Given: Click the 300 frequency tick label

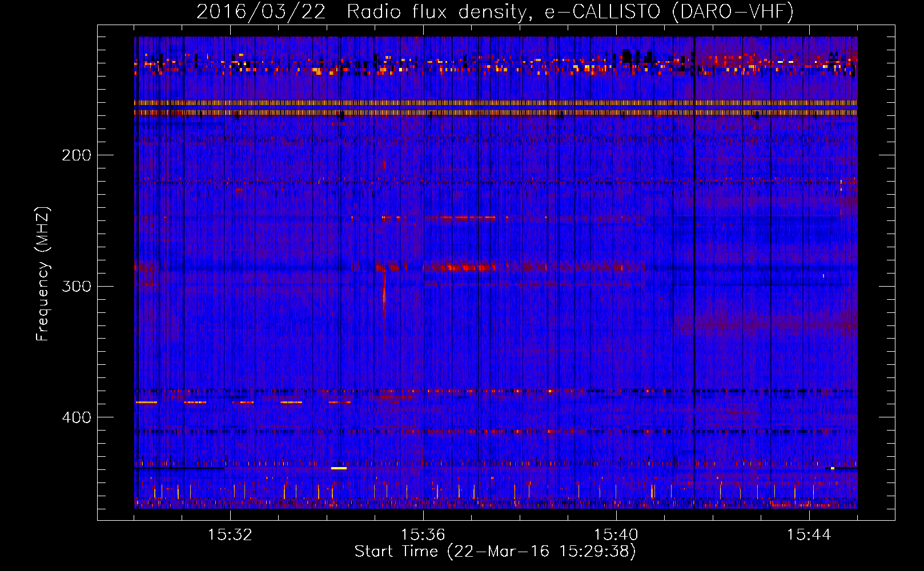Looking at the screenshot, I should point(77,286).
